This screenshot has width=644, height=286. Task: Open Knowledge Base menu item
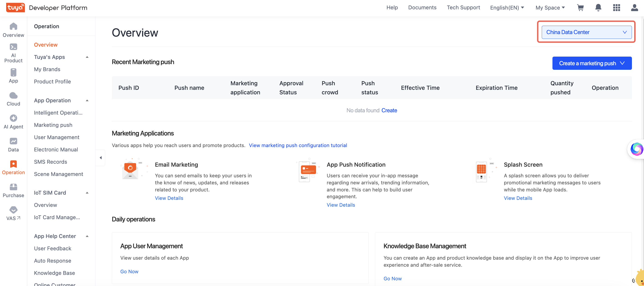point(54,273)
